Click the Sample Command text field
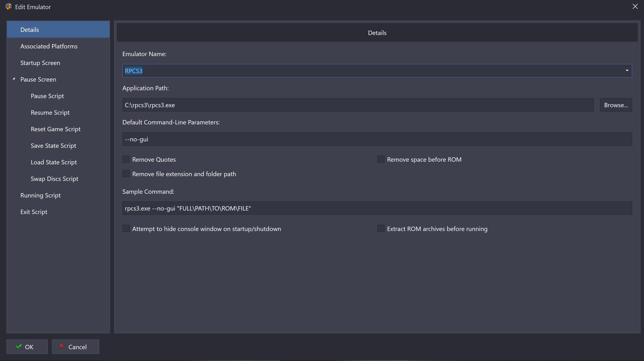Viewport: 644px width, 361px height. (x=377, y=208)
